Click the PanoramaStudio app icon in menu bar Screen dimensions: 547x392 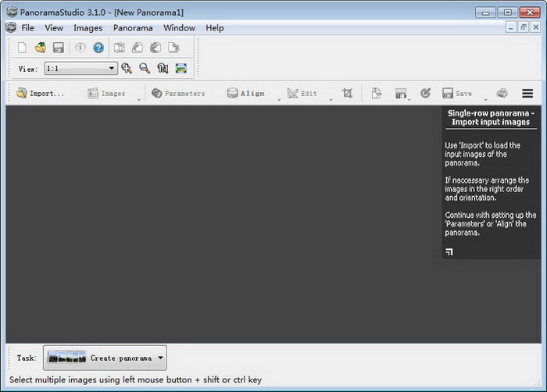(11, 27)
